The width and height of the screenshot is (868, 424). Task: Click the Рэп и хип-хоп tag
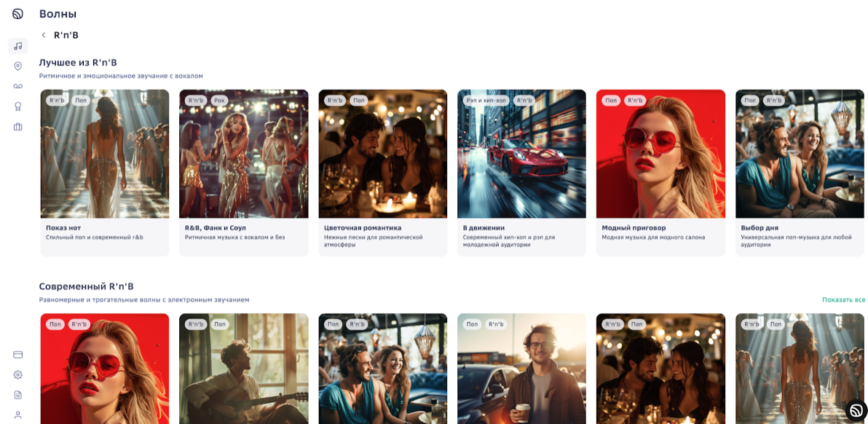pos(486,101)
